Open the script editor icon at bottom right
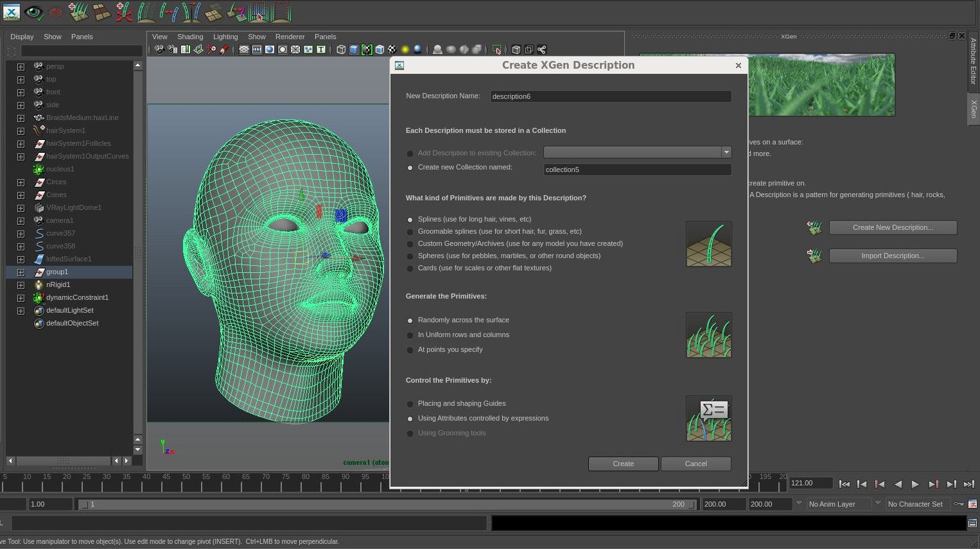The width and height of the screenshot is (980, 549). [972, 523]
